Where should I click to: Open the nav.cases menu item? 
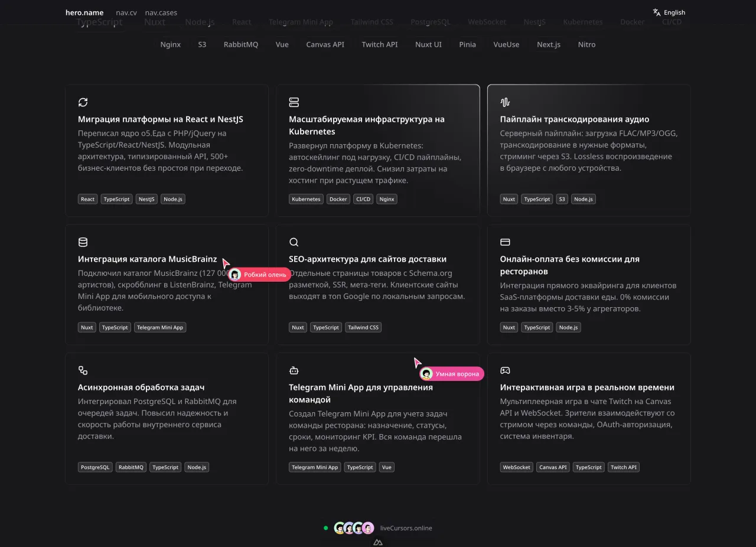pyautogui.click(x=161, y=12)
